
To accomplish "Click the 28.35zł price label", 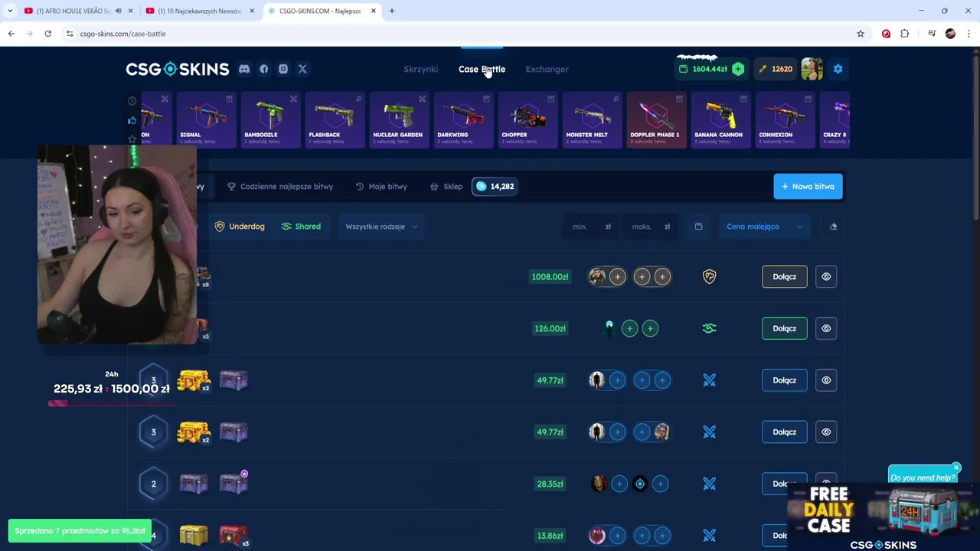I will (550, 484).
